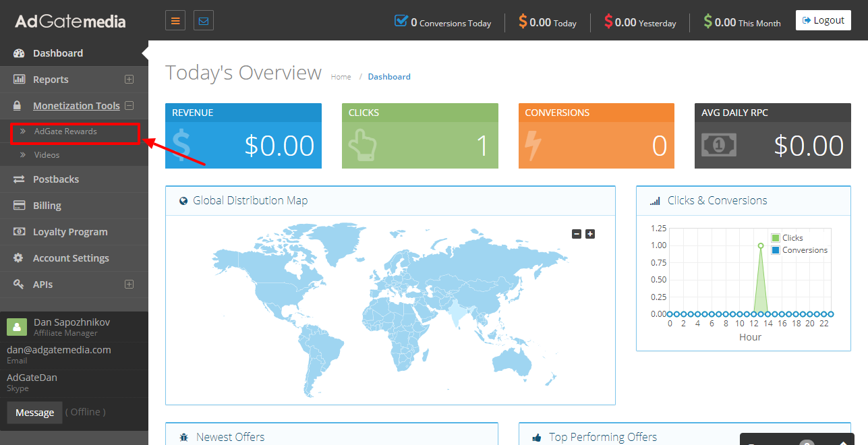This screenshot has height=445, width=868.
Task: Click the Billing credit card icon
Action: 19,206
